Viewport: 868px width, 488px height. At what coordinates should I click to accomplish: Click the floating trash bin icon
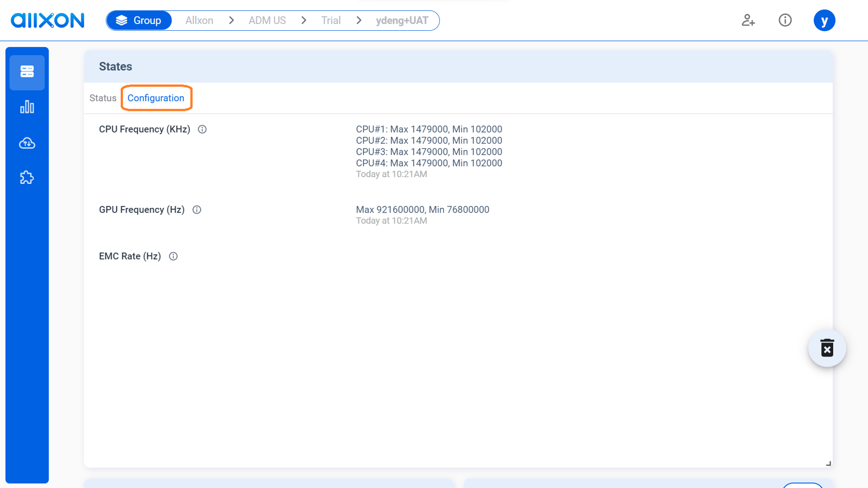(828, 348)
